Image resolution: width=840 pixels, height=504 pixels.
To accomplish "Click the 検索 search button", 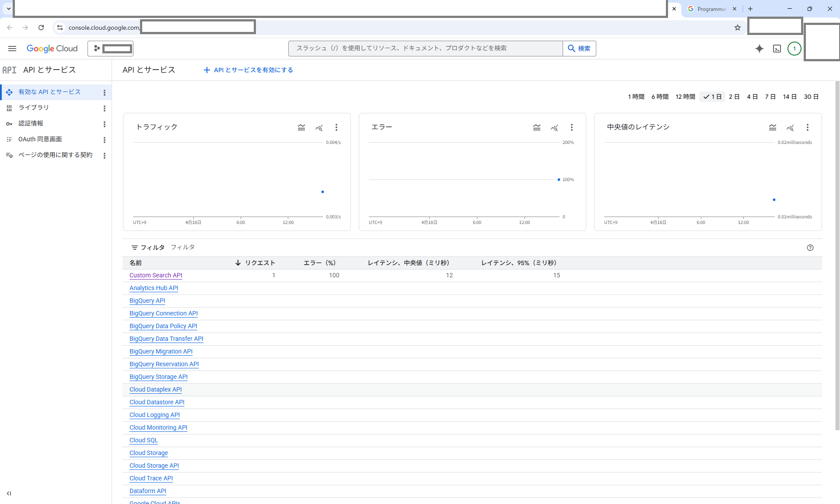I will tap(579, 49).
